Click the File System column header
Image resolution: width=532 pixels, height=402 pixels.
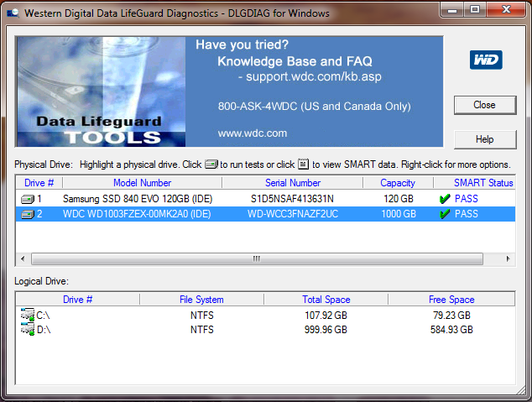point(201,300)
